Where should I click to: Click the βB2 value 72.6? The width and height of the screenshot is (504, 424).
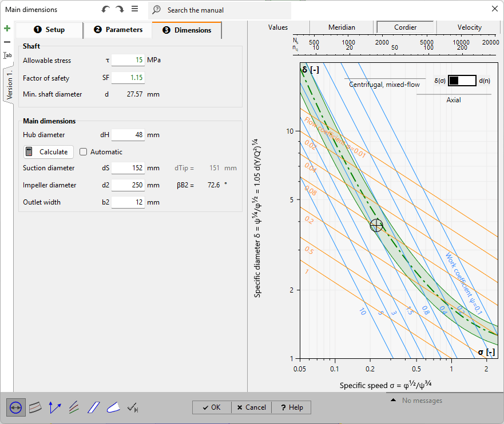214,185
